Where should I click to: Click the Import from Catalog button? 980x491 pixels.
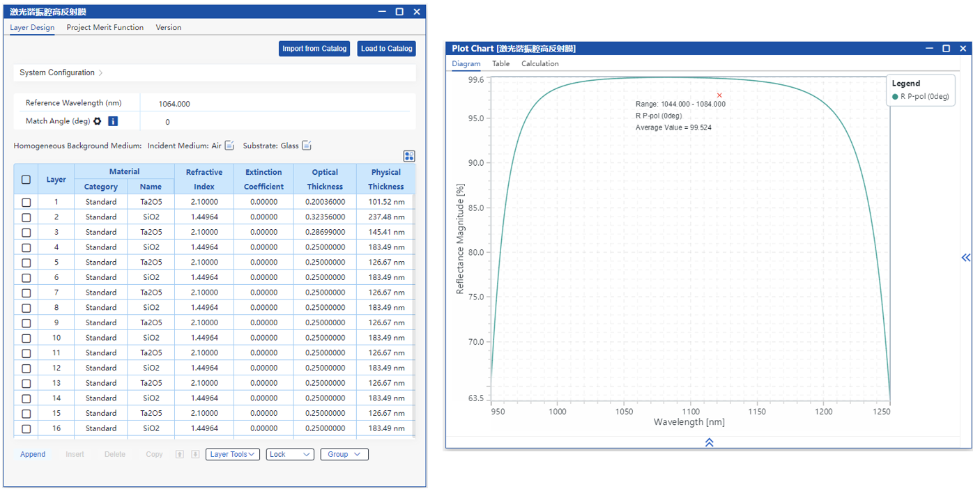pos(314,49)
